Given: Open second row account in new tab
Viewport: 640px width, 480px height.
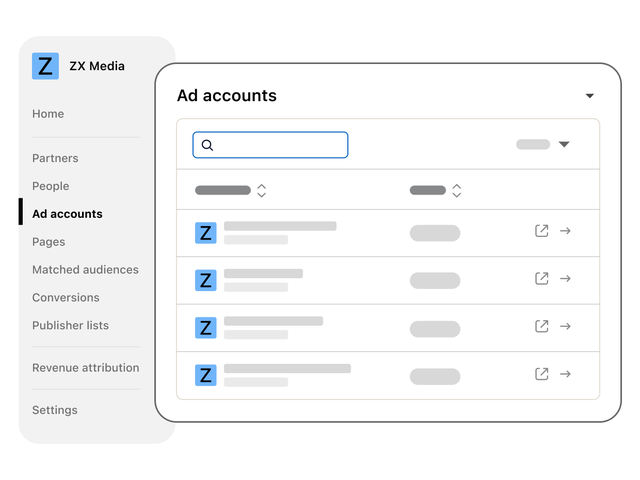Looking at the screenshot, I should click(542, 278).
